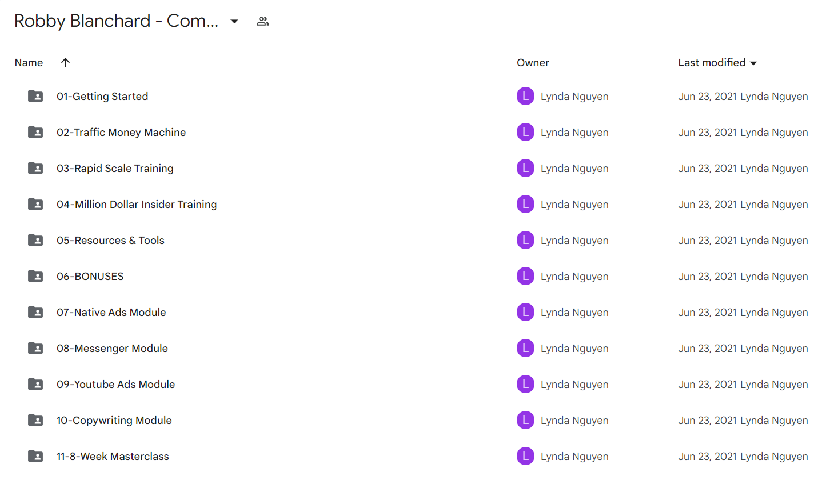Select 04-Million Dollar Insider Training name
822x504 pixels.
pyautogui.click(x=137, y=205)
